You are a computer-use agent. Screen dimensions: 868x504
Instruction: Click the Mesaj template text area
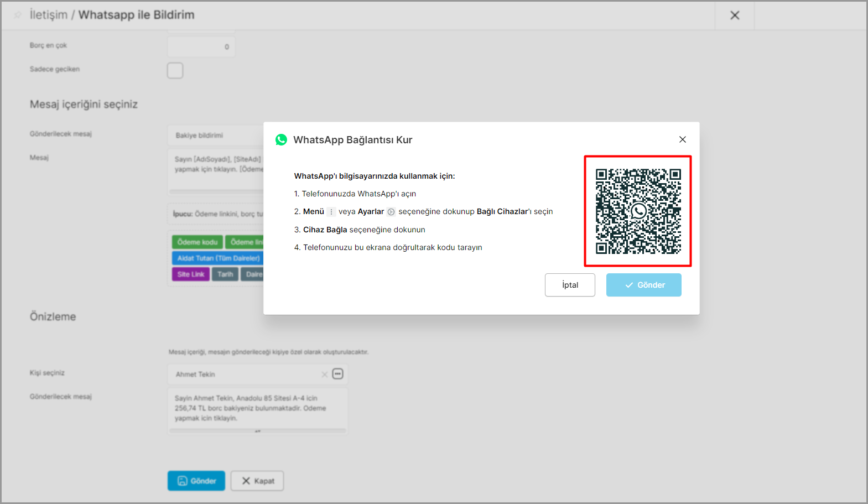click(216, 172)
